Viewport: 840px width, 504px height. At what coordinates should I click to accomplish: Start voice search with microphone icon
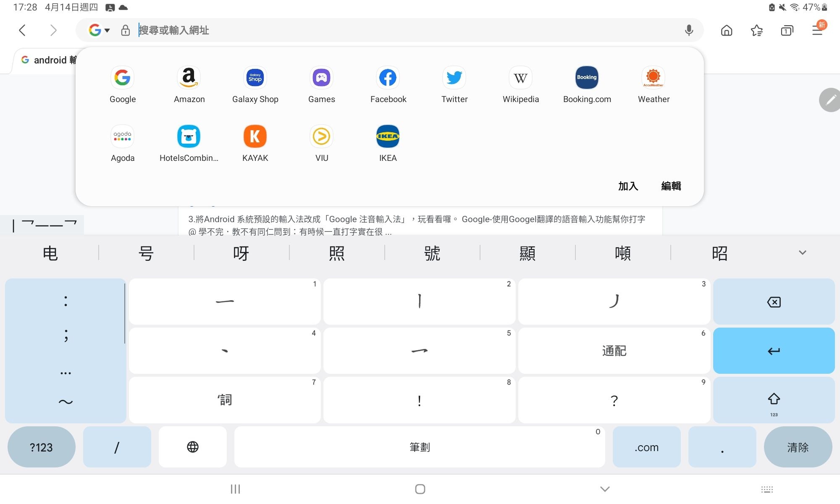[x=689, y=30]
